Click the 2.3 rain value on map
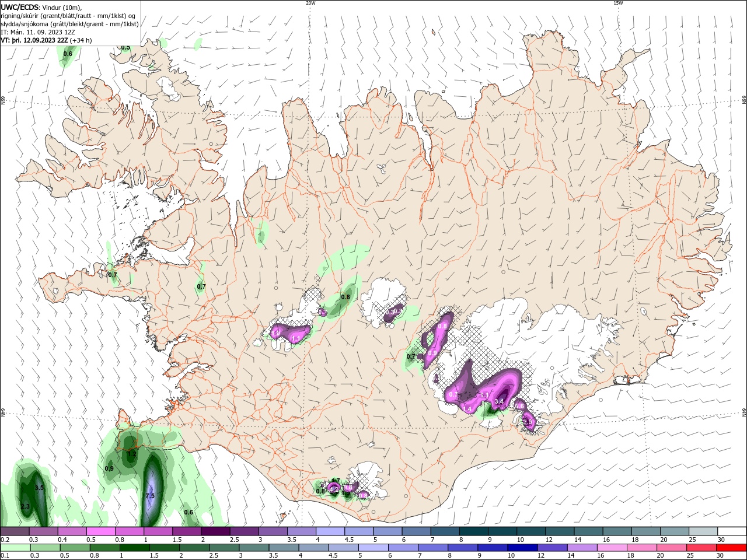 pos(25,506)
